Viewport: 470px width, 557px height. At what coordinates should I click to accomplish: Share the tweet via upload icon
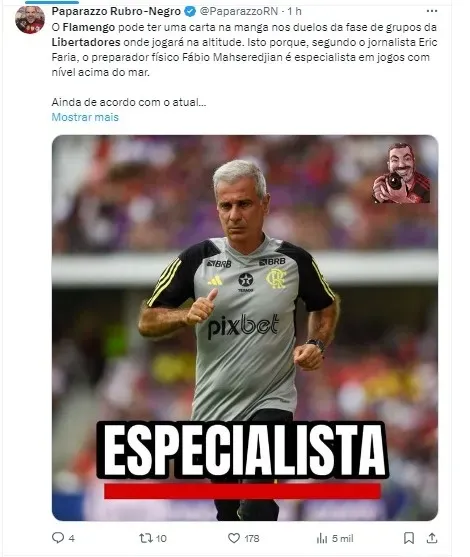pyautogui.click(x=432, y=538)
